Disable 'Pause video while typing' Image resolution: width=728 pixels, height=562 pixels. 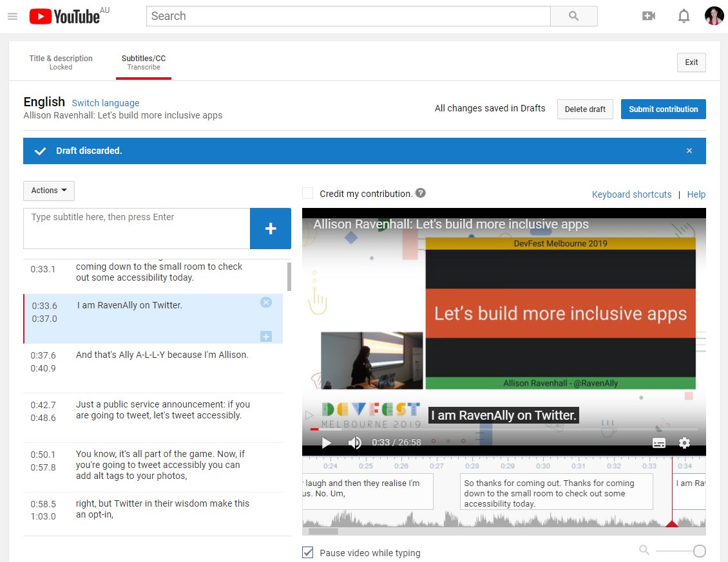click(x=307, y=552)
